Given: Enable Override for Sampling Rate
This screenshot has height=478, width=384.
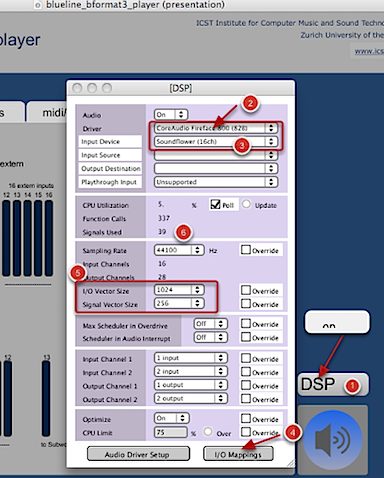Looking at the screenshot, I should point(246,250).
